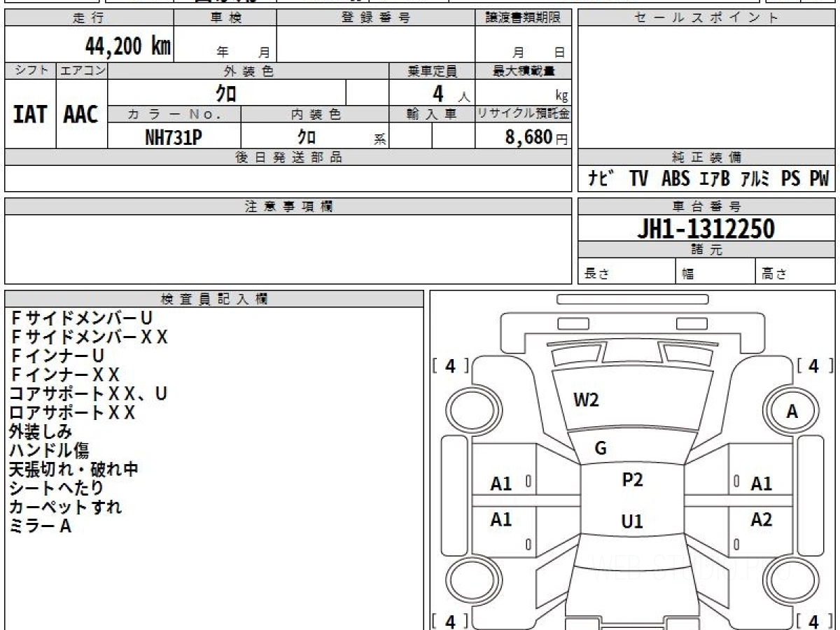Click the 譲渡書類期限 header
The image size is (840, 630).
524,18
